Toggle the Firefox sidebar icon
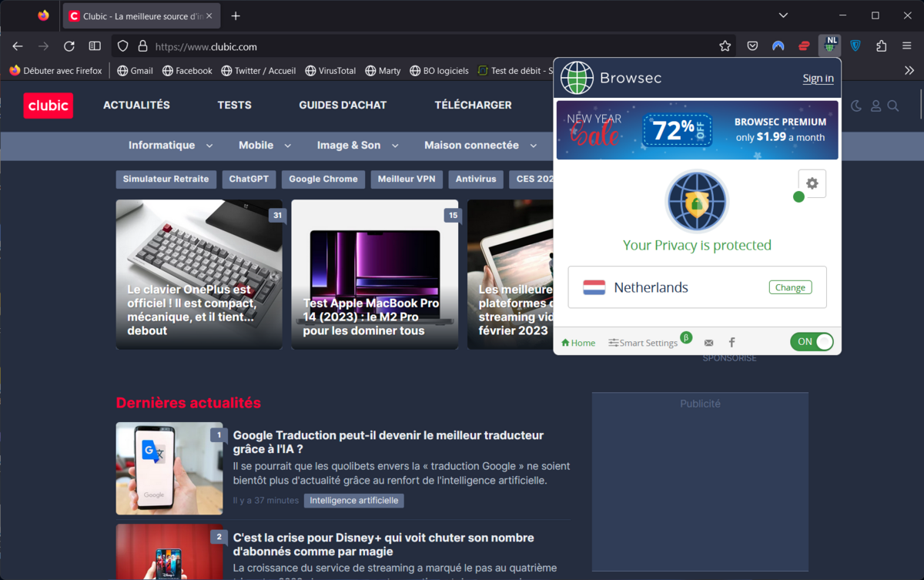Image resolution: width=924 pixels, height=580 pixels. pyautogui.click(x=95, y=46)
